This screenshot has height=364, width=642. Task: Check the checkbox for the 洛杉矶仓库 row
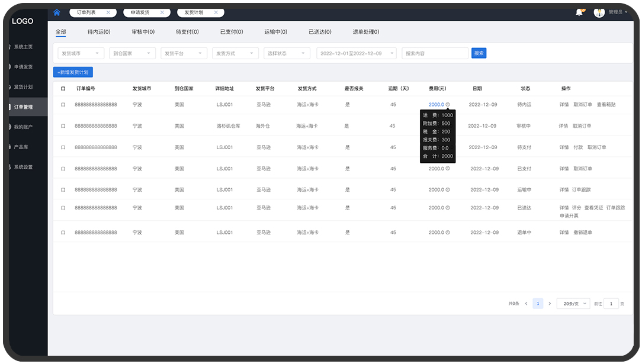point(63,126)
